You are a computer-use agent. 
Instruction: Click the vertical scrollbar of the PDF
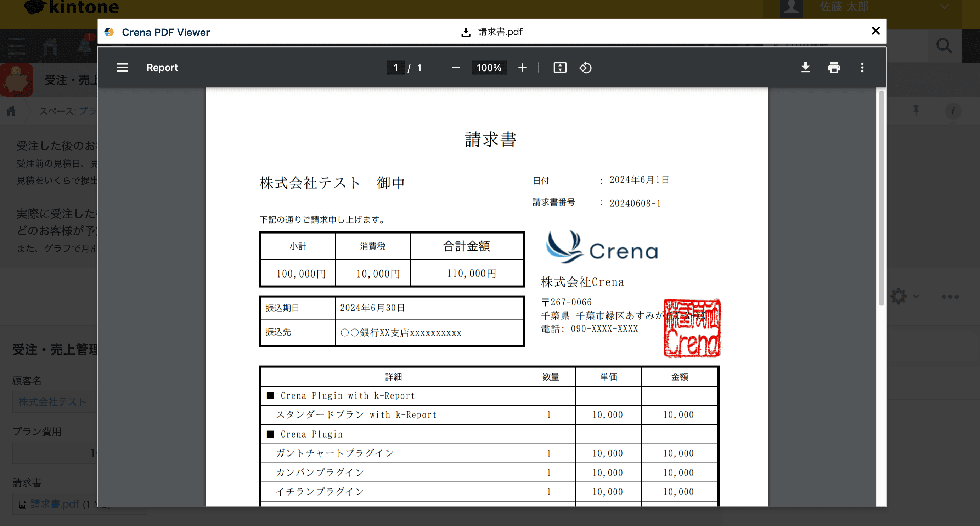tap(881, 198)
